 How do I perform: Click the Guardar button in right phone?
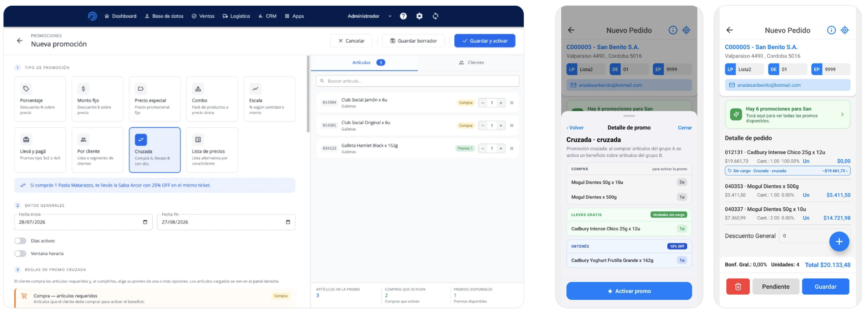coord(825,287)
